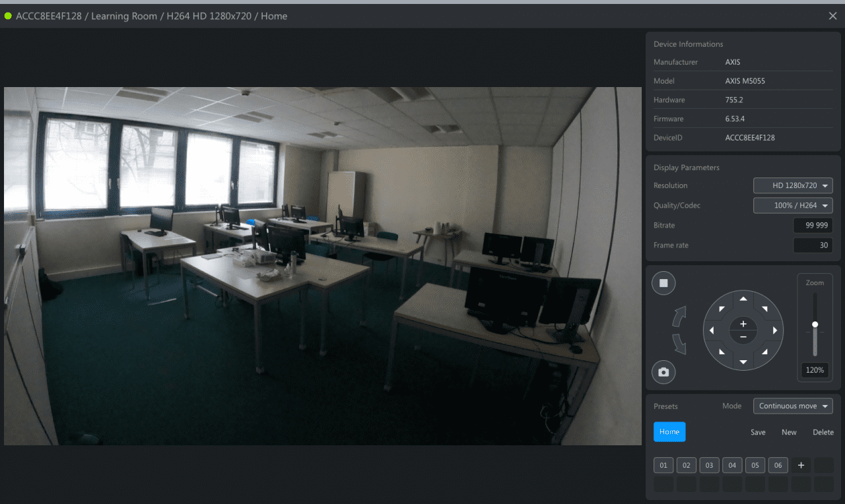Click Save in the Presets panel
845x504 pixels.
(x=758, y=433)
